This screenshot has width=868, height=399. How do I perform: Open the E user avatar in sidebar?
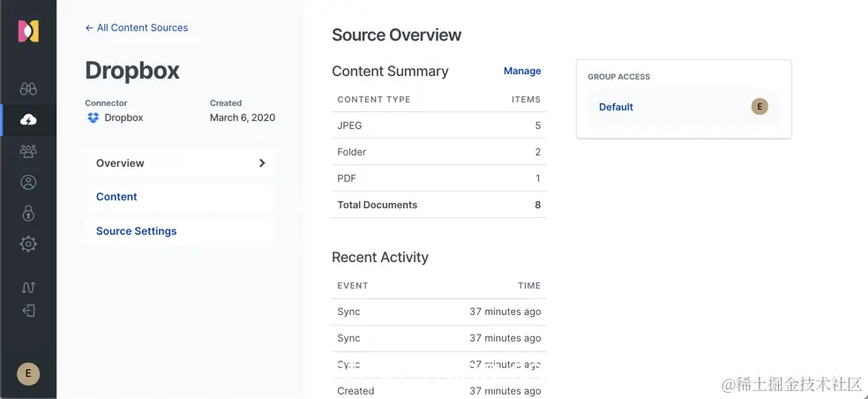pyautogui.click(x=28, y=373)
